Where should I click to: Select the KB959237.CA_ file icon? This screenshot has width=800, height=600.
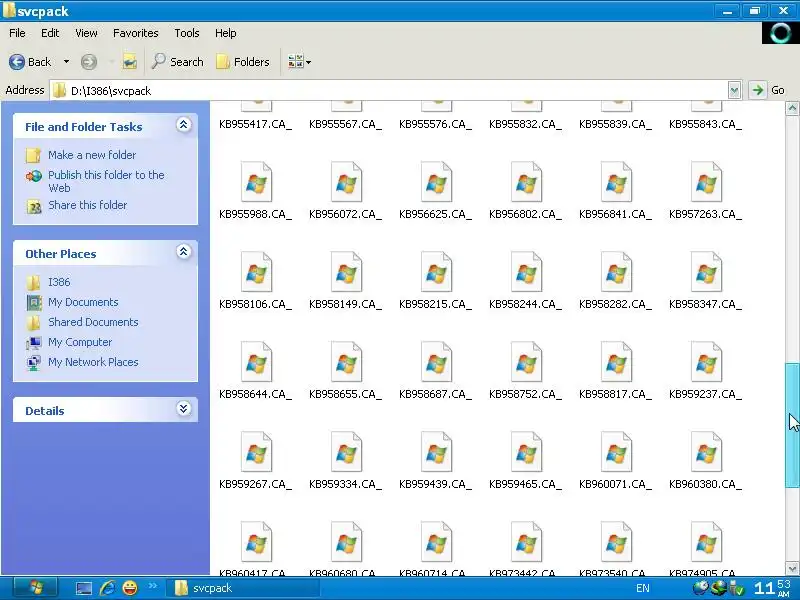tap(706, 362)
